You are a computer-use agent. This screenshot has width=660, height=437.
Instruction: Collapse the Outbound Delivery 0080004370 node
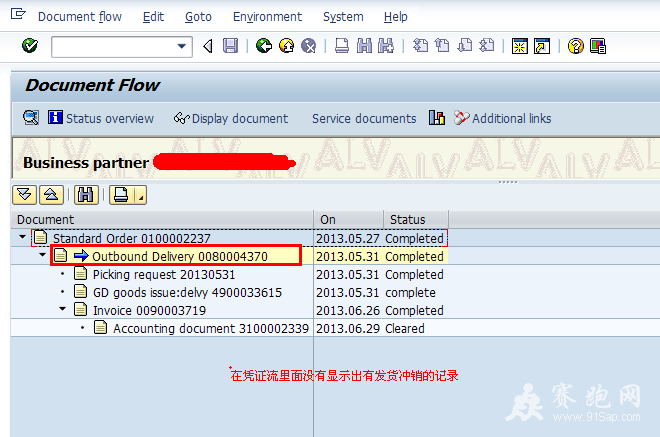pos(43,255)
